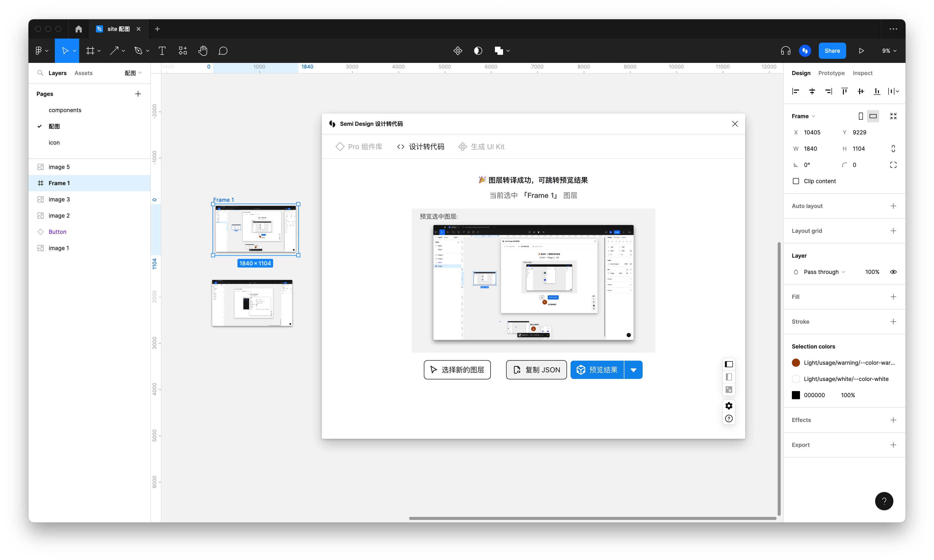This screenshot has height=560, width=934.
Task: Select the Hand tool in toolbar
Action: [203, 50]
